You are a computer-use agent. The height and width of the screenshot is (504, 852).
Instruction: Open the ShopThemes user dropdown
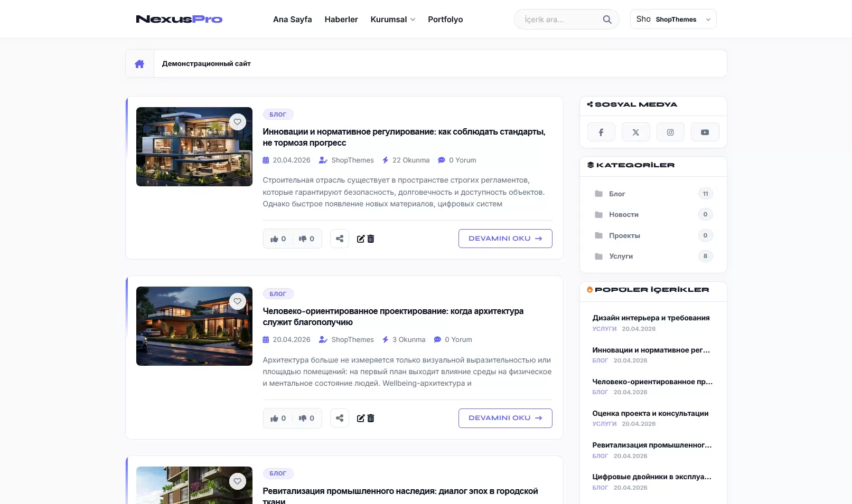[673, 20]
